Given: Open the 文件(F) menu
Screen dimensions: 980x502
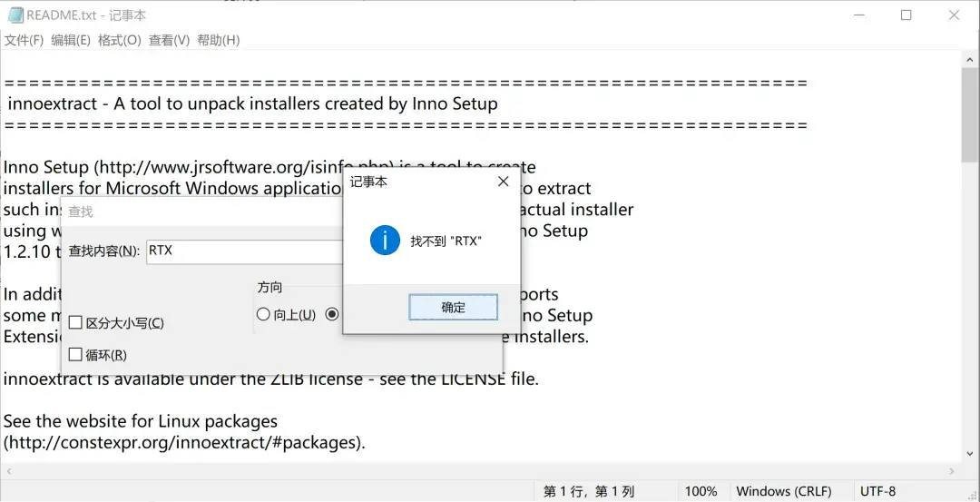Looking at the screenshot, I should point(24,40).
